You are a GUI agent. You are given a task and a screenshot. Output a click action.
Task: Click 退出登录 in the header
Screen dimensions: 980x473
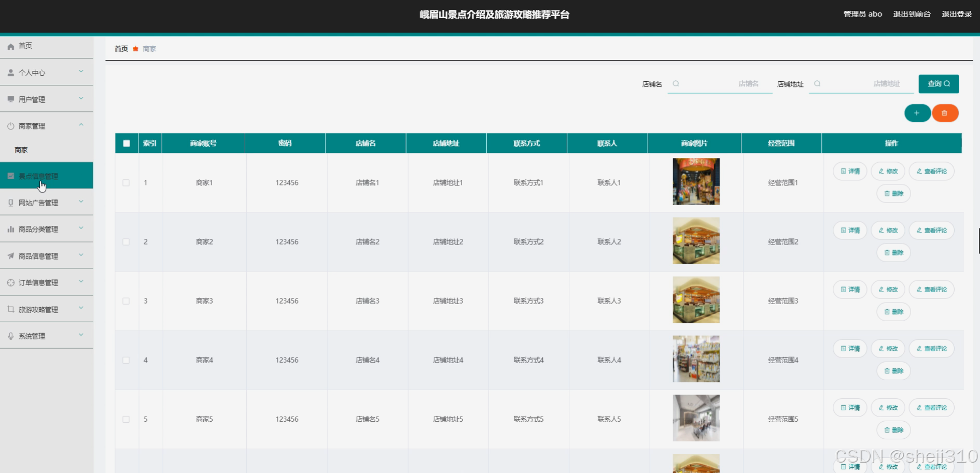click(x=957, y=14)
